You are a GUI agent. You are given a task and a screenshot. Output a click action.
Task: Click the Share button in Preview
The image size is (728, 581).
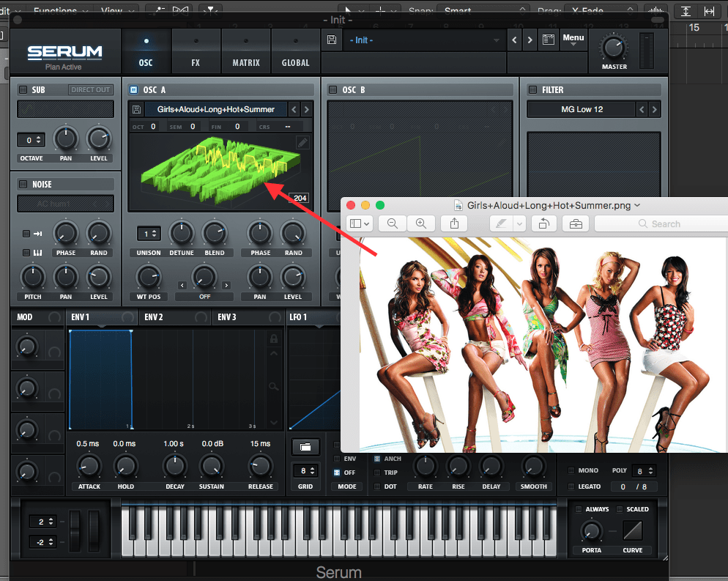click(455, 224)
